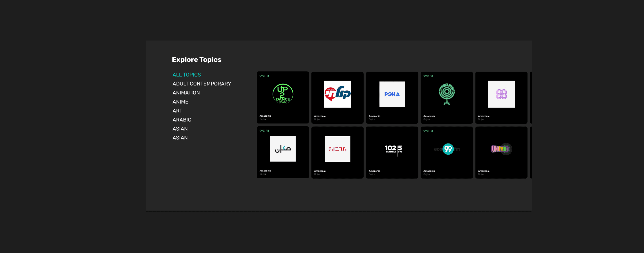Screen dimensions: 644x253
Task: Open Amazonia title under the red Hebrew logo
Action: pyautogui.click(x=320, y=171)
